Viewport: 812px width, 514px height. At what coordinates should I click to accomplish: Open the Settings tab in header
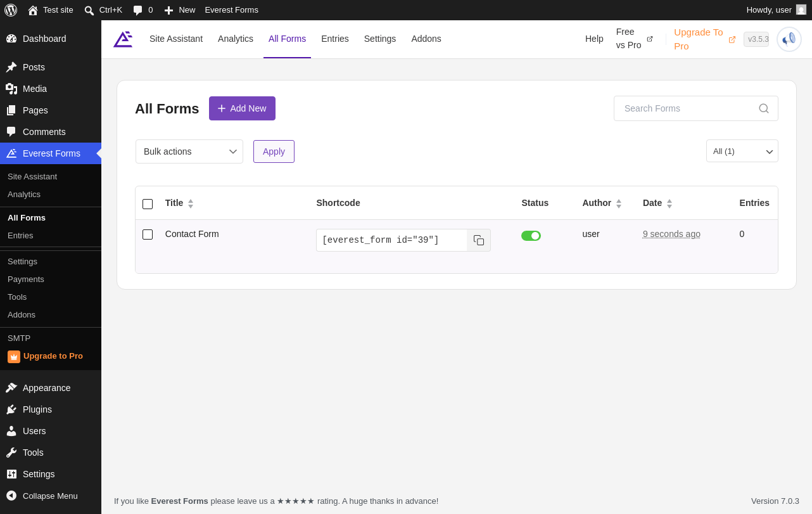[380, 39]
